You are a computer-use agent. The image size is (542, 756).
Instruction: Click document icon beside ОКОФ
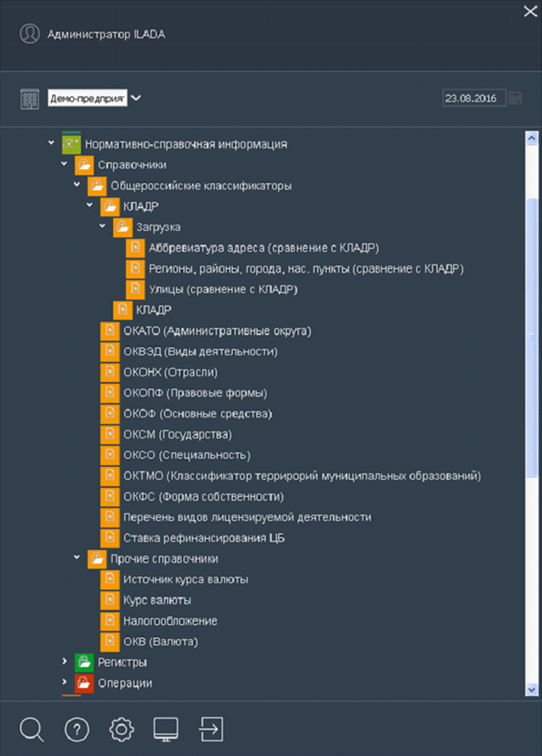pos(109,414)
